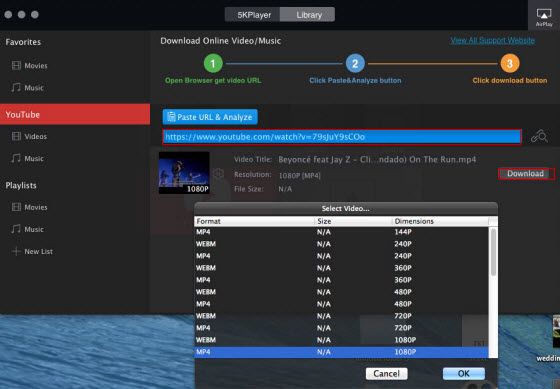Select the MP4 480P row
Viewport: 560px width, 389px height.
coord(341,304)
